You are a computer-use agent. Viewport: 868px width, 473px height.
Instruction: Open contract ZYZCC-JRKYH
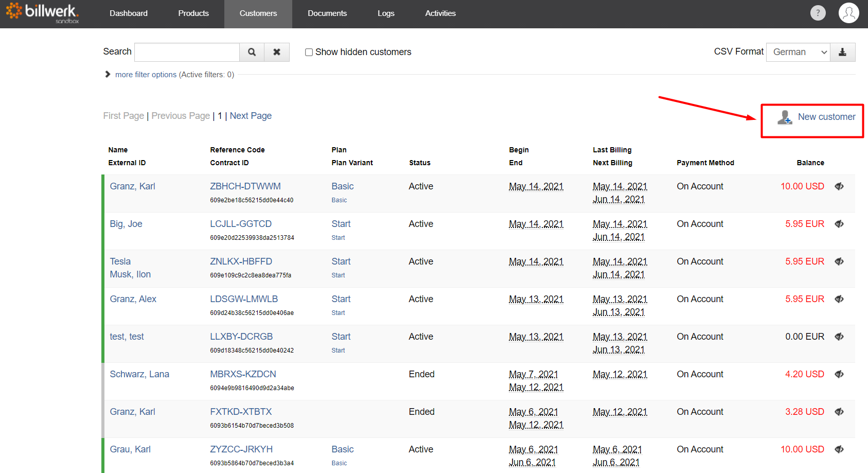click(x=241, y=449)
